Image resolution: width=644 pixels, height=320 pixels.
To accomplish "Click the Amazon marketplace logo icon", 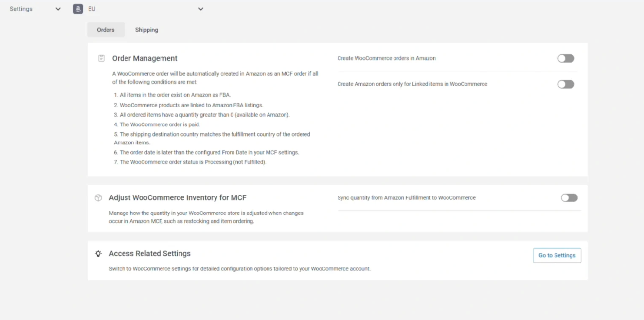I will coord(78,9).
